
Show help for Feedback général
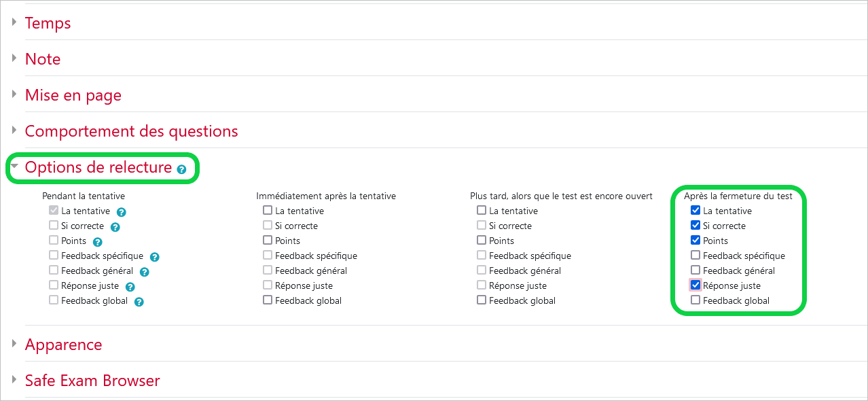[144, 272]
